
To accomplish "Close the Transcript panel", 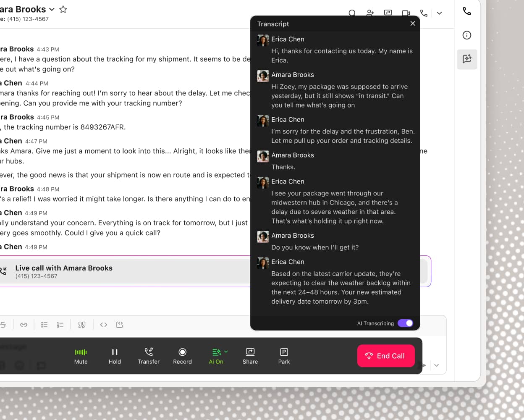I will coord(413,24).
